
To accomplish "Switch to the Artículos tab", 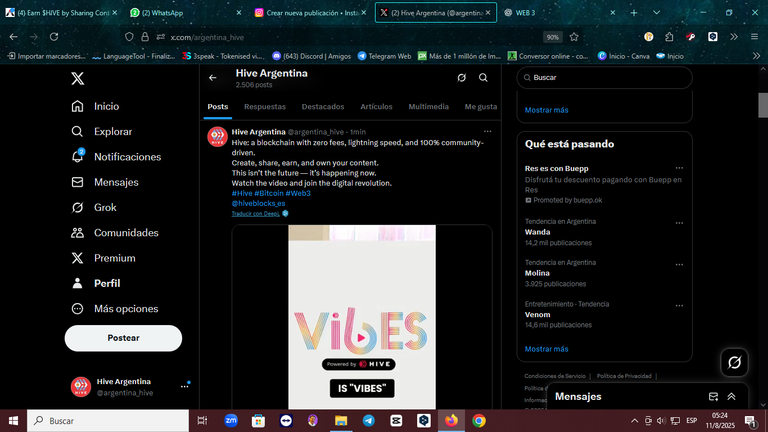I will pos(376,107).
